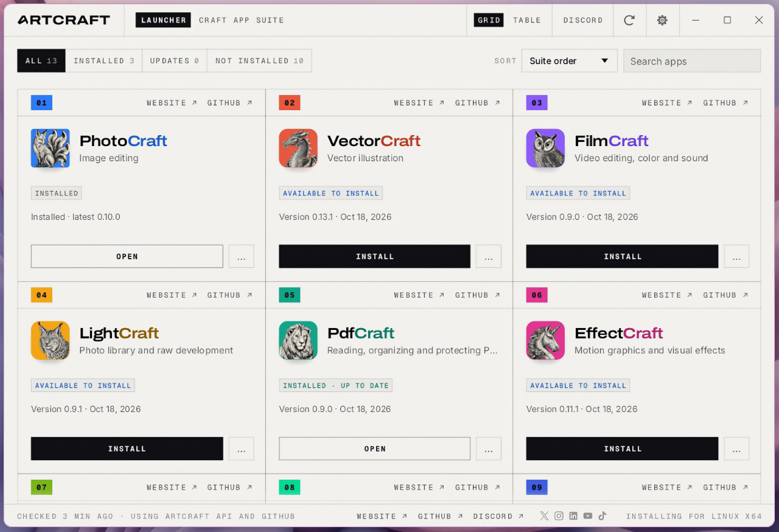Open Discord link in header
This screenshot has width=779, height=532.
click(x=583, y=20)
